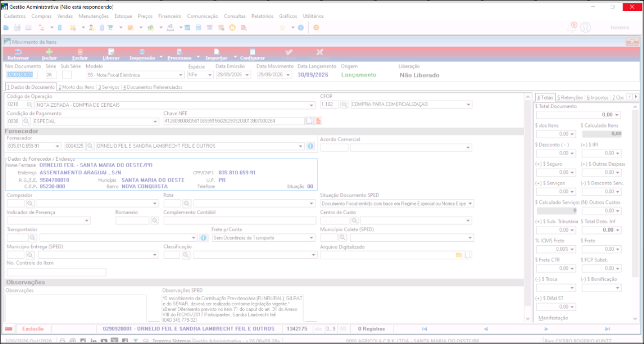Open the Retenções tab in totals panel

[x=570, y=97]
